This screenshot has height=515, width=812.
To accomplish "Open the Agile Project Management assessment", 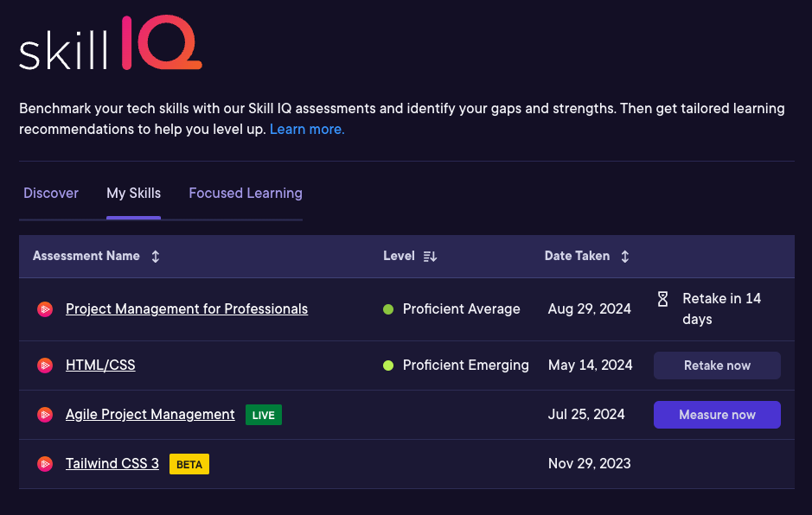I will [x=150, y=414].
